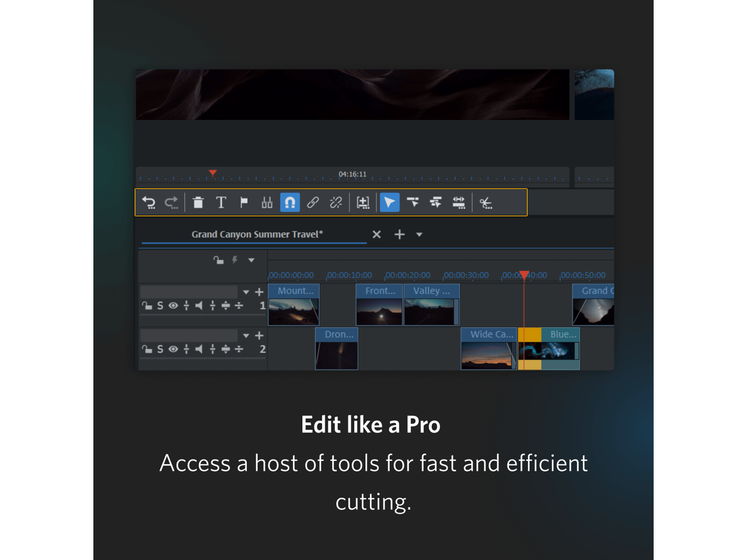Add a marker with the flag icon
Image resolution: width=747 pixels, height=560 pixels.
[x=244, y=202]
